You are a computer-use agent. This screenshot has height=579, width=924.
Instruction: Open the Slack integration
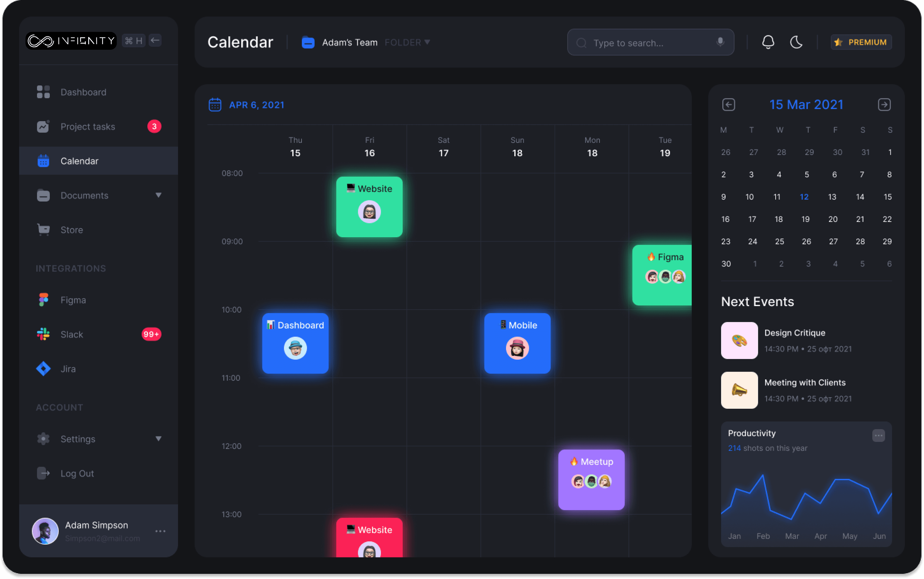coord(72,334)
